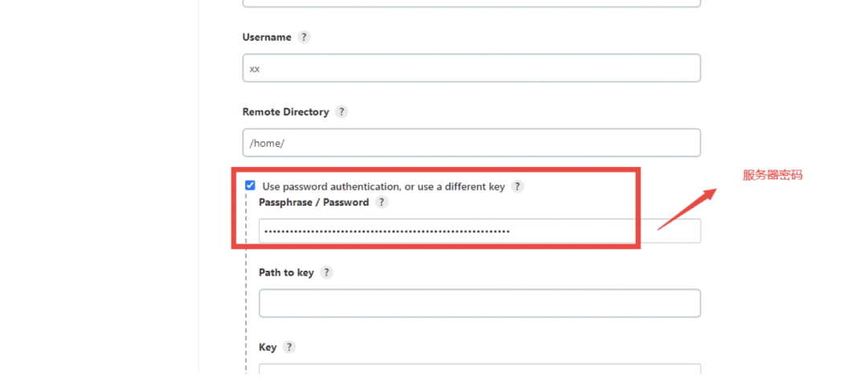Image resolution: width=868 pixels, height=384 pixels.
Task: Click the help icon beside Username
Action: (304, 37)
